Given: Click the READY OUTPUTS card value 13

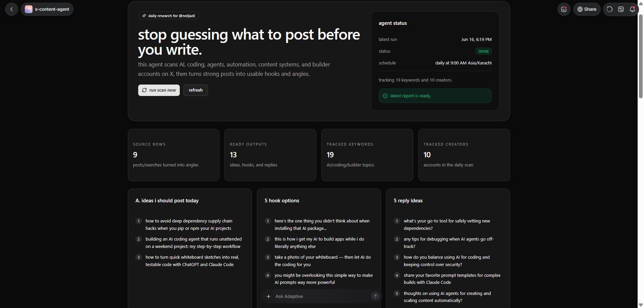Looking at the screenshot, I should point(233,155).
